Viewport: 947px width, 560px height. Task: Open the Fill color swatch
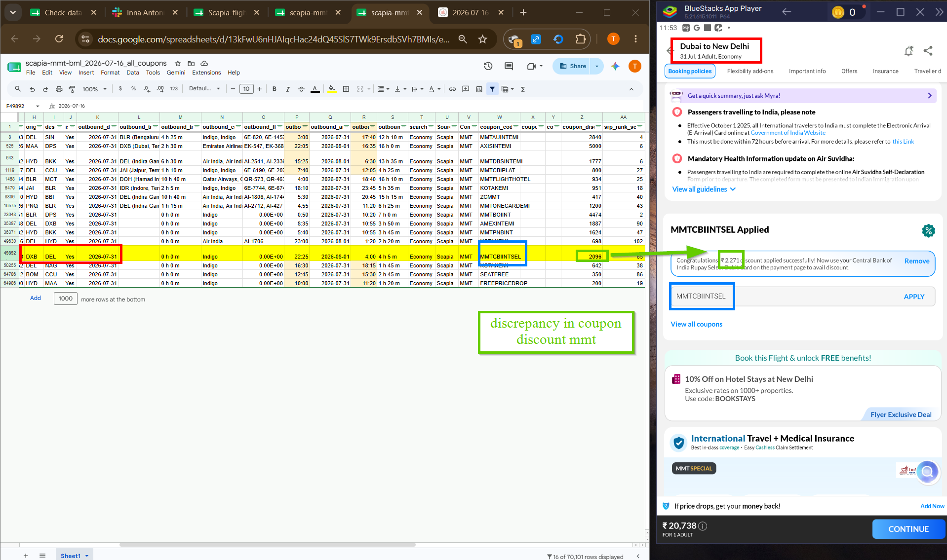coord(332,89)
